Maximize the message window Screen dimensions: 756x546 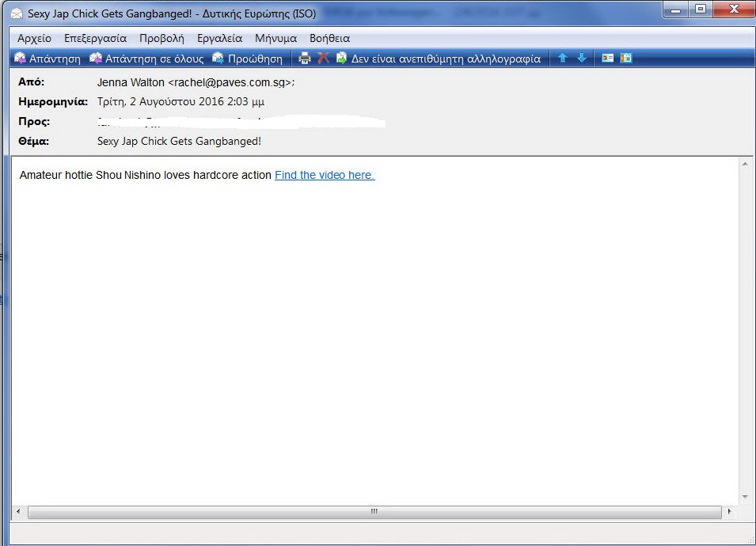click(701, 9)
